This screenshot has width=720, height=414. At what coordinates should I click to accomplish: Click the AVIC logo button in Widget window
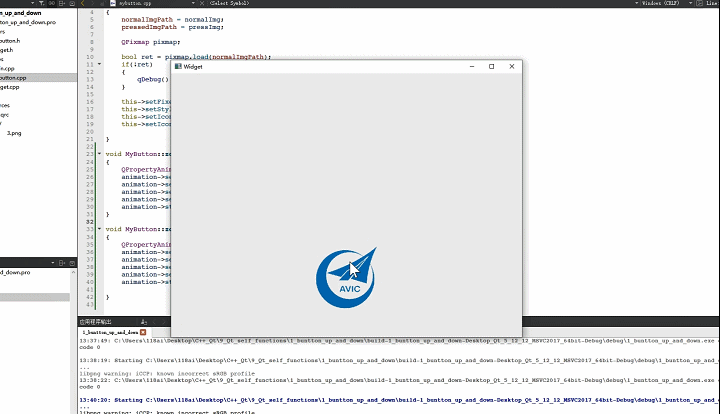346,278
